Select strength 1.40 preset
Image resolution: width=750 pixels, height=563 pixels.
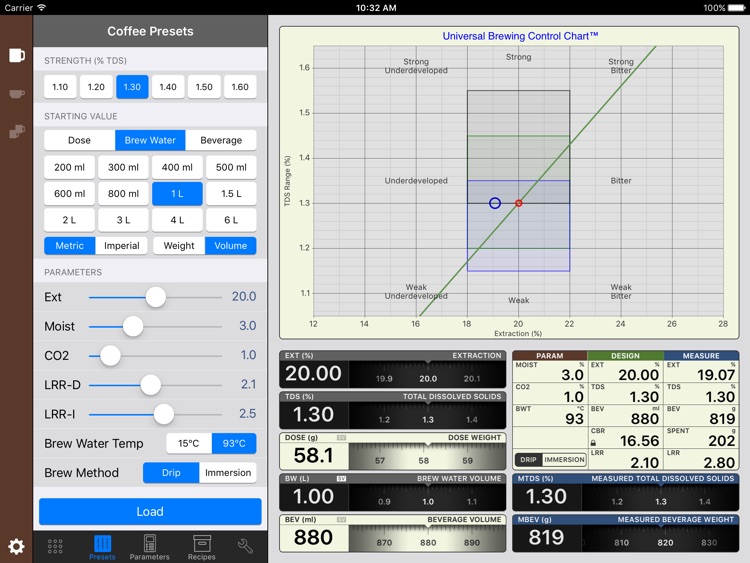[168, 87]
